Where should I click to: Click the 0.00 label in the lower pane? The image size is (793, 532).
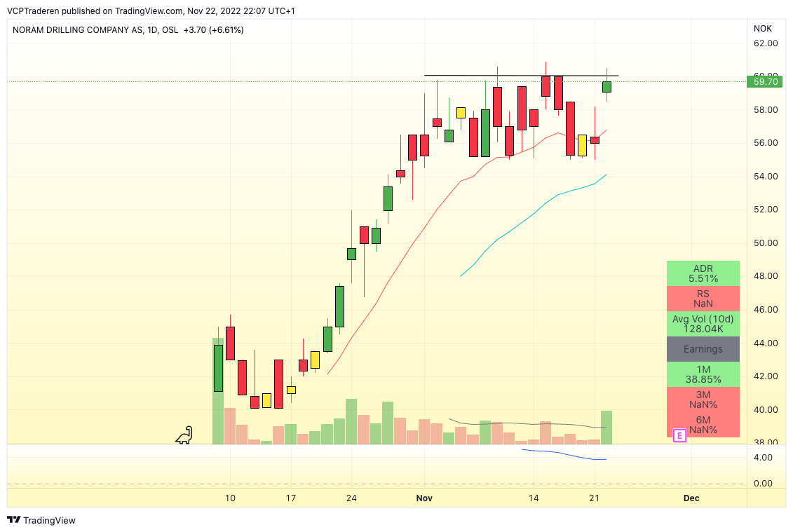(763, 484)
